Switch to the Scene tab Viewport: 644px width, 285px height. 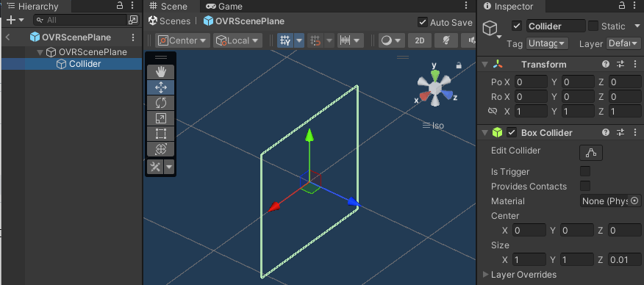click(x=168, y=6)
